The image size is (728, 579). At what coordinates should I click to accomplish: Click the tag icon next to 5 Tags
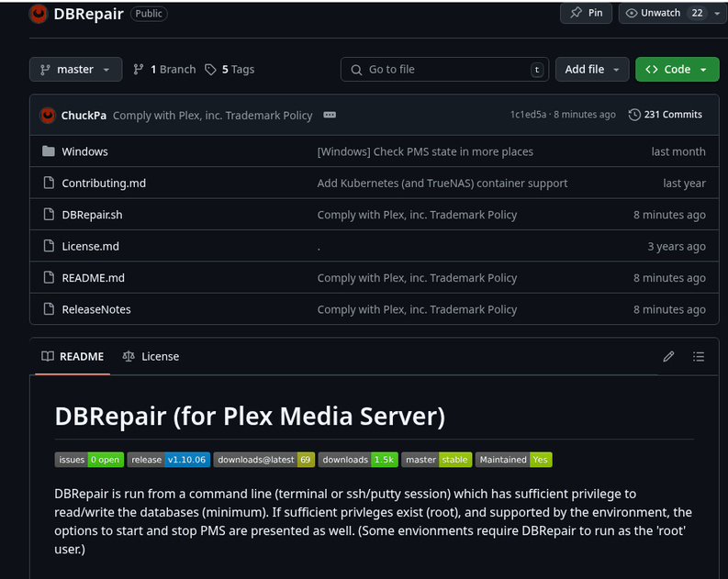210,70
